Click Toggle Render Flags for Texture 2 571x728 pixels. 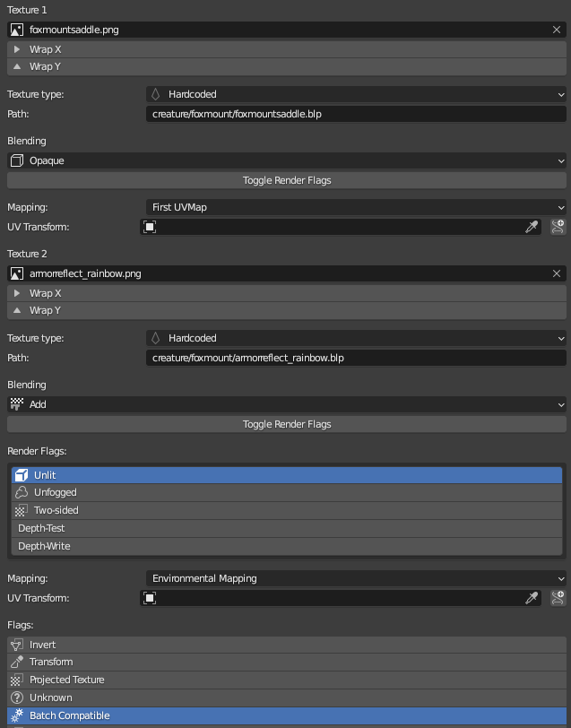point(287,424)
